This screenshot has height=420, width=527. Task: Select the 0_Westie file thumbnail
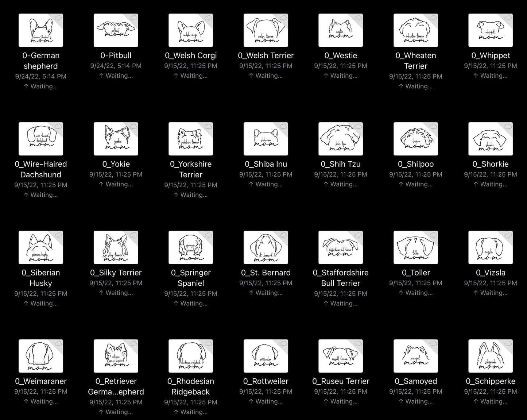[341, 30]
